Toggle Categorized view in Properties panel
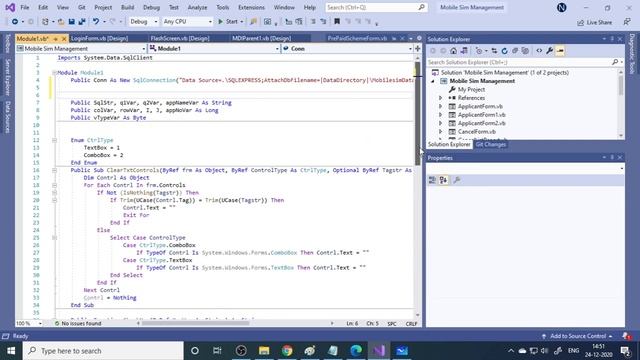This screenshot has height=360, width=640. point(432,180)
